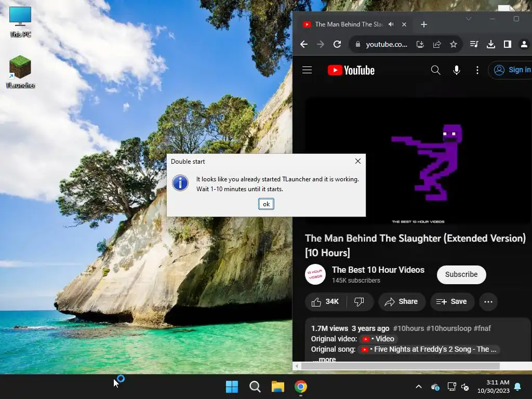Open Chrome downloads
Image resolution: width=532 pixels, height=399 pixels.
tap(491, 44)
